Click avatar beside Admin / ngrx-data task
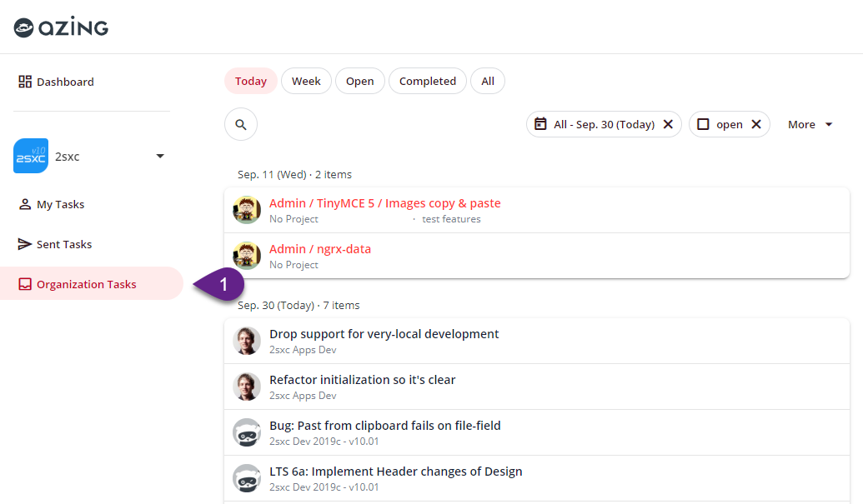Screen dimensions: 863x504 pyautogui.click(x=247, y=256)
